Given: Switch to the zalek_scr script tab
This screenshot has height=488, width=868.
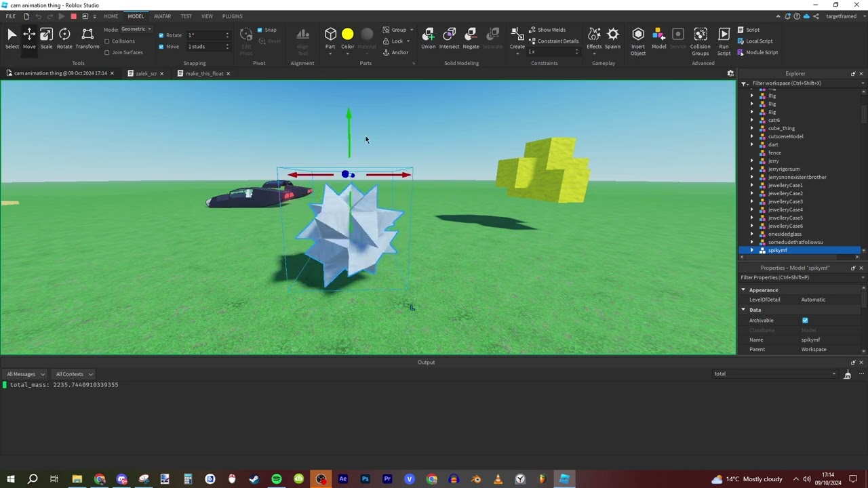Looking at the screenshot, I should pyautogui.click(x=146, y=73).
